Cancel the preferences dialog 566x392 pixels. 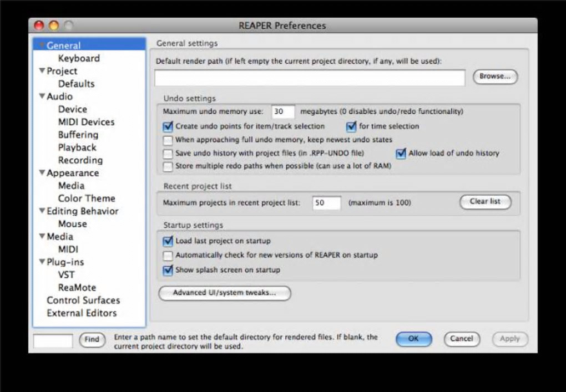(462, 339)
